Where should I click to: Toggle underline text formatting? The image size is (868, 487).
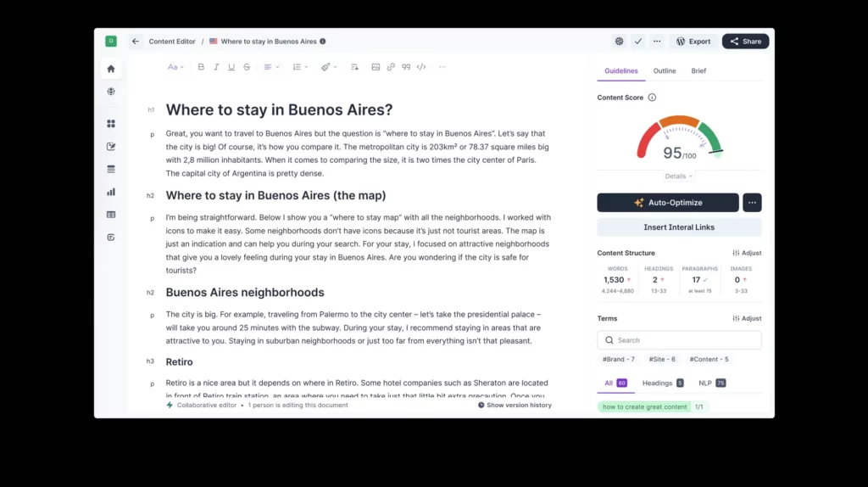(x=231, y=67)
